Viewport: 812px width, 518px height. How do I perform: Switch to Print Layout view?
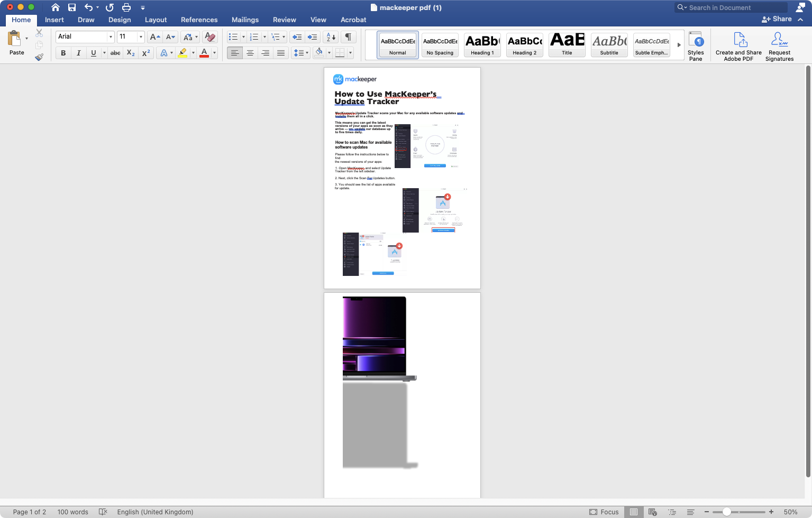(x=633, y=512)
